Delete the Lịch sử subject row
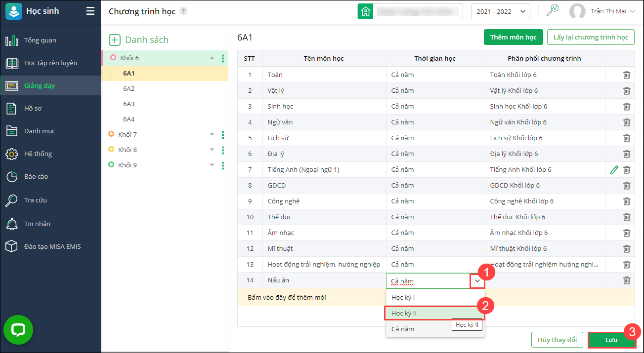Image resolution: width=644 pixels, height=353 pixels. [626, 138]
